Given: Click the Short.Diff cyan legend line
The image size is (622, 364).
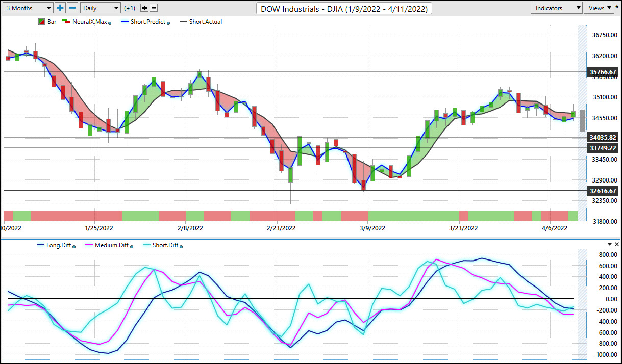Looking at the screenshot, I should (145, 245).
